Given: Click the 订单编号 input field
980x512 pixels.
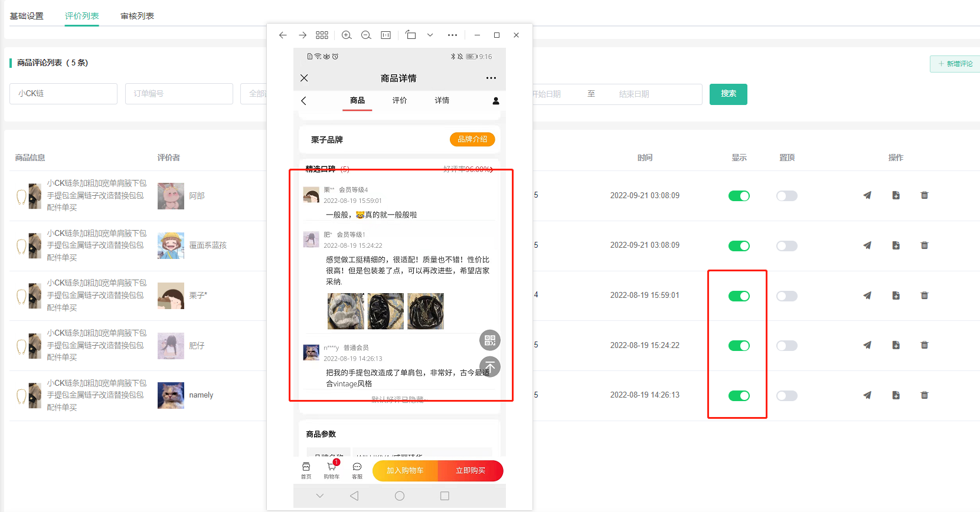Looking at the screenshot, I should coord(178,94).
